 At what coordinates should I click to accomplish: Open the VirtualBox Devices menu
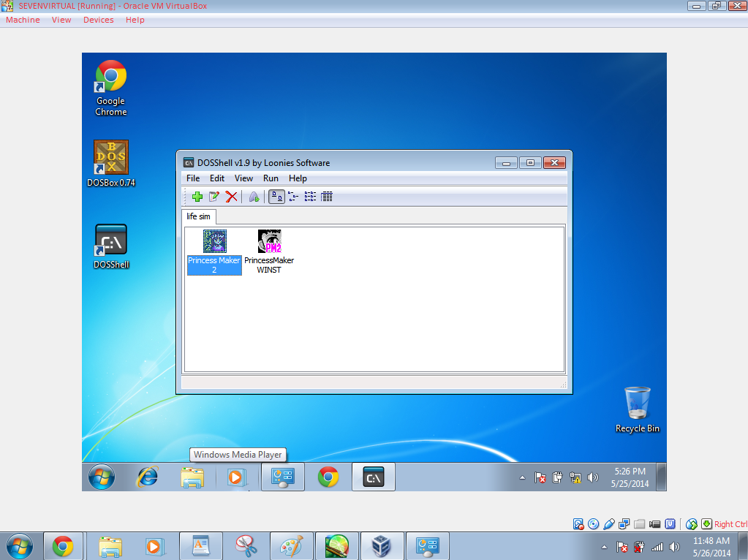coord(98,20)
